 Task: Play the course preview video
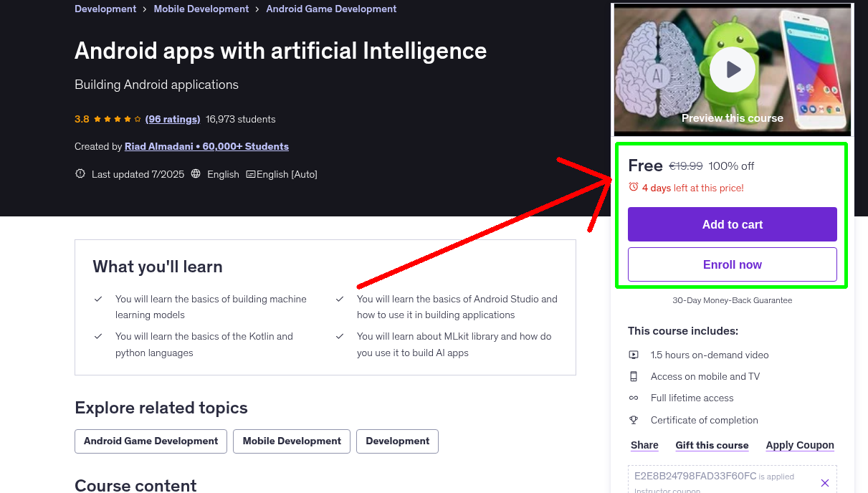coord(733,70)
